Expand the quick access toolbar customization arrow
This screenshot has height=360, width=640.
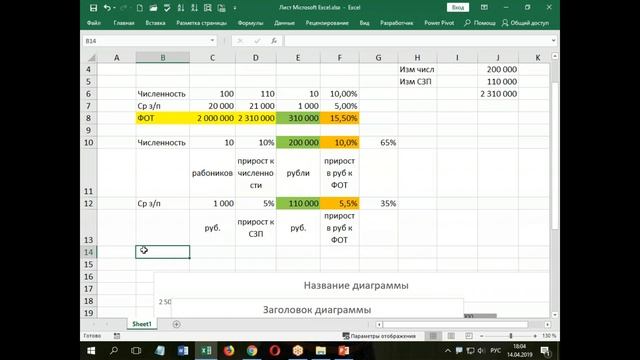(x=235, y=8)
